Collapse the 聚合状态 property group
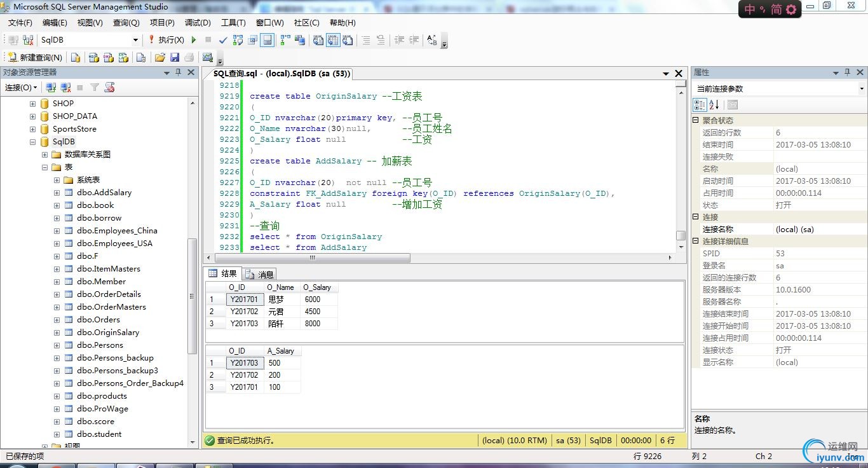The image size is (868, 468). 696,120
